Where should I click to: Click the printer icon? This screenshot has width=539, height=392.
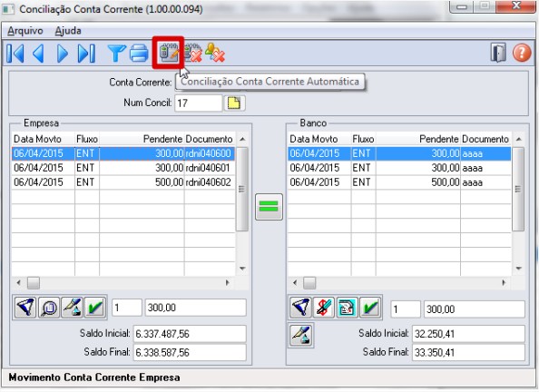point(139,54)
